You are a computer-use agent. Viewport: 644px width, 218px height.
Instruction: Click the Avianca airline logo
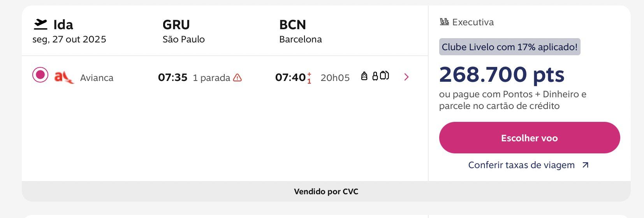[x=64, y=77]
